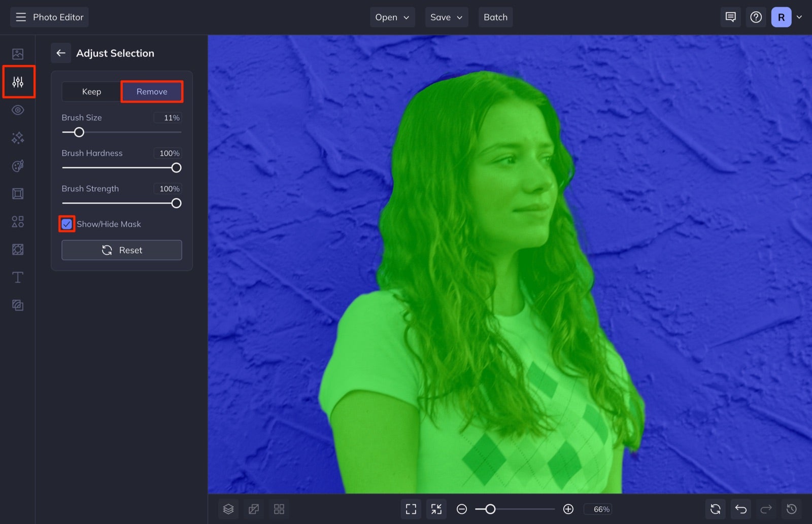
Task: Select the color palette tool
Action: click(x=18, y=165)
